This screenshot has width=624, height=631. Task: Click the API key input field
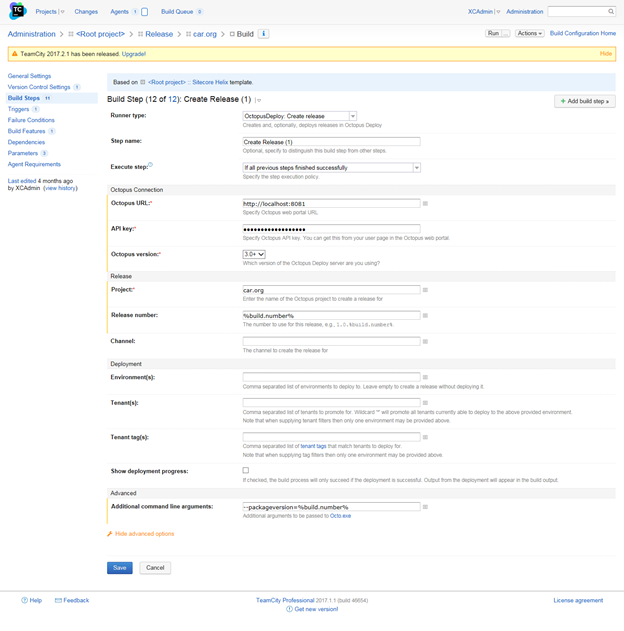332,229
